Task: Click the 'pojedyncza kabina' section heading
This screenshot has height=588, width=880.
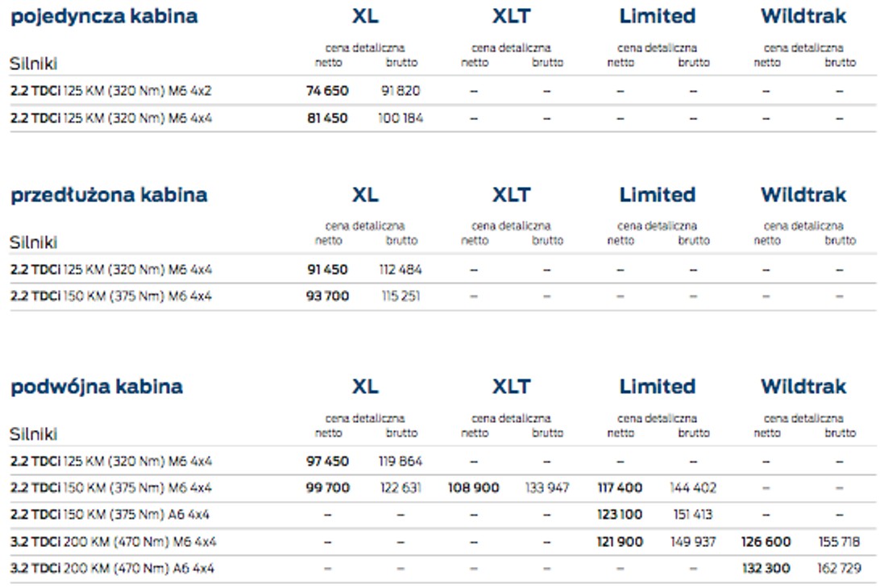Action: click(x=104, y=16)
